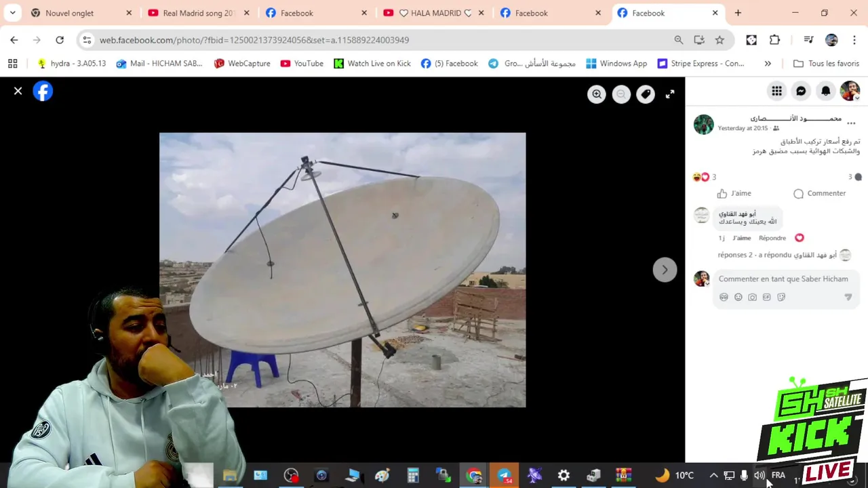Open the tab search dropdown
Image resolution: width=868 pixels, height=488 pixels.
[x=12, y=13]
